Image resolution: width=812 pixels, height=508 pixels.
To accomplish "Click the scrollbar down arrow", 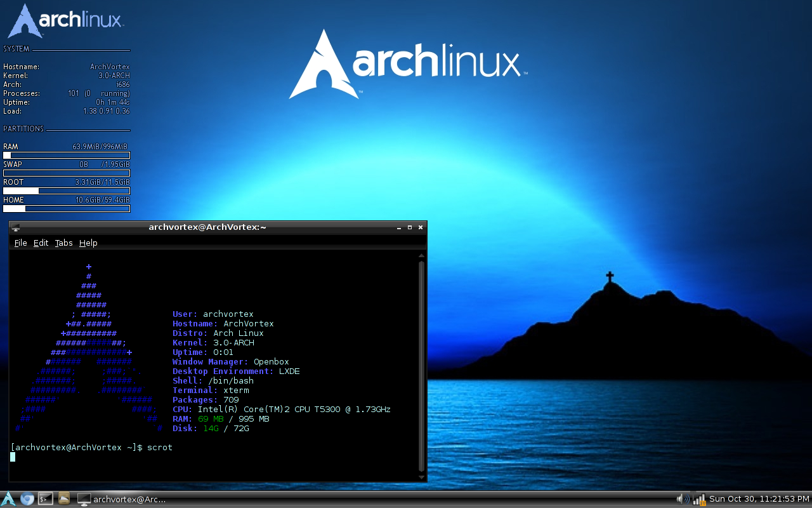I will coord(421,476).
